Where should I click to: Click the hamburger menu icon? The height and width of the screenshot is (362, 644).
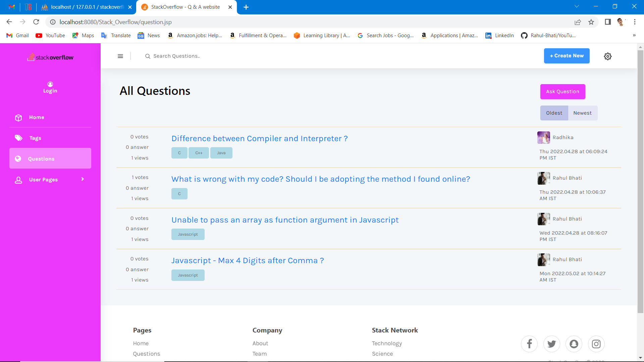tap(120, 56)
